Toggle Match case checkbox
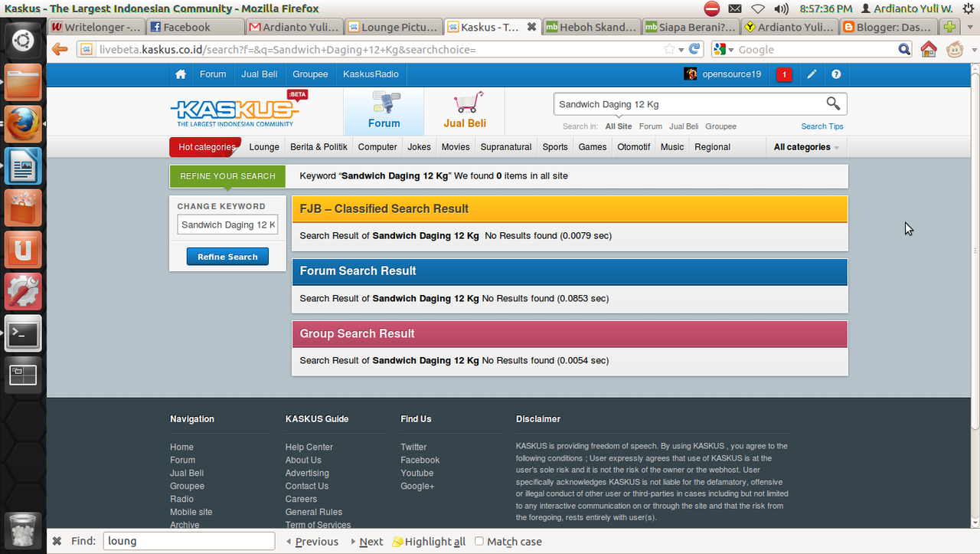 coord(479,541)
